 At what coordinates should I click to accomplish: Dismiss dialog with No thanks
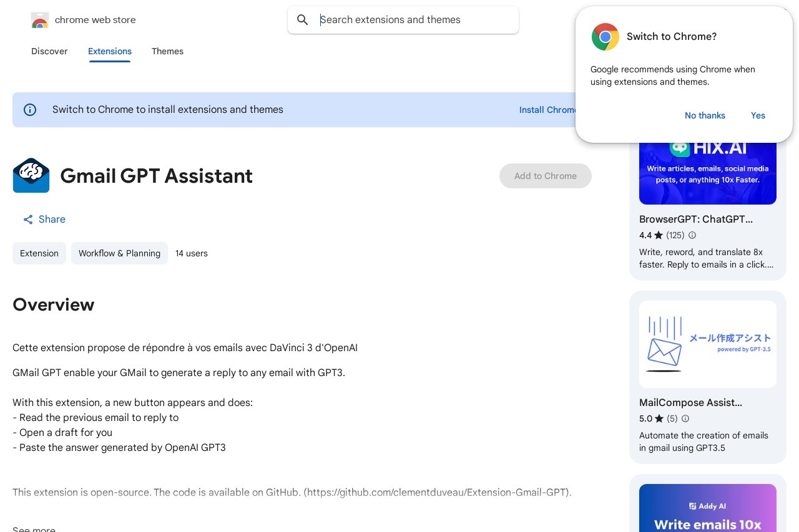tap(705, 115)
